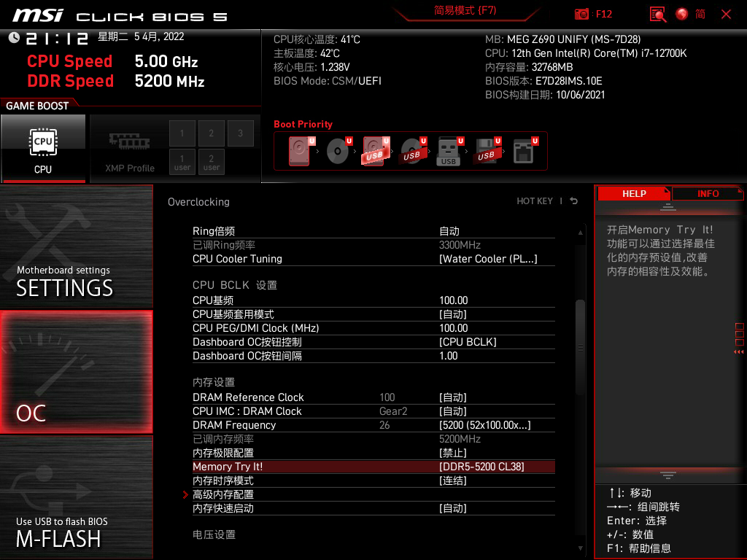Click the 电压设置 section heading
The height and width of the screenshot is (560, 747).
214,534
